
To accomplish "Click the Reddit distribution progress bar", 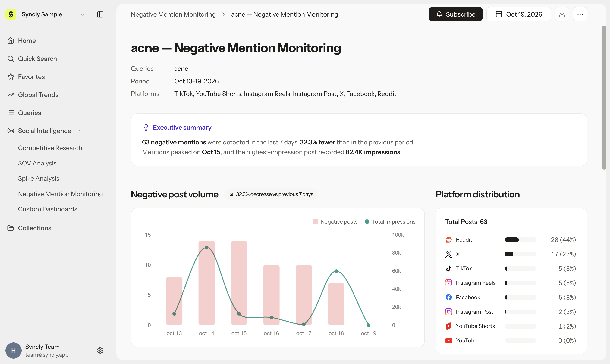I will click(520, 240).
